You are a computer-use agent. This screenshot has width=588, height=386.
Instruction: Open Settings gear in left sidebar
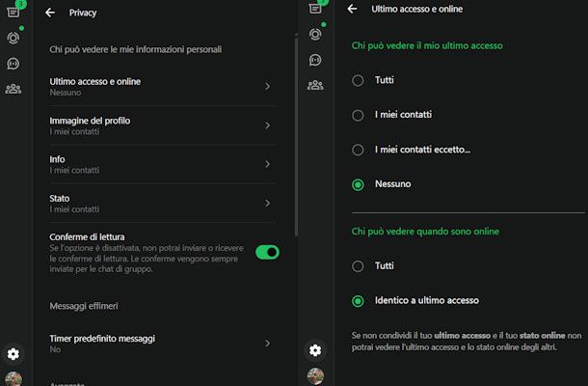click(x=13, y=354)
